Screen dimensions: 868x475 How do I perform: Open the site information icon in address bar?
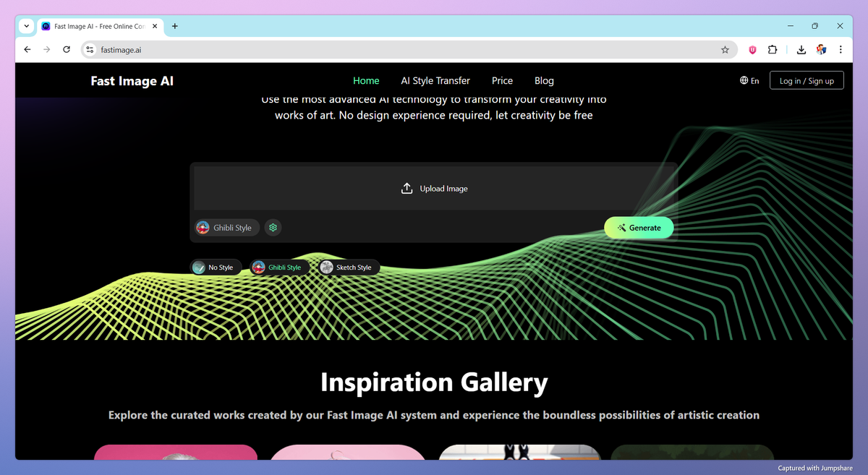pyautogui.click(x=90, y=50)
